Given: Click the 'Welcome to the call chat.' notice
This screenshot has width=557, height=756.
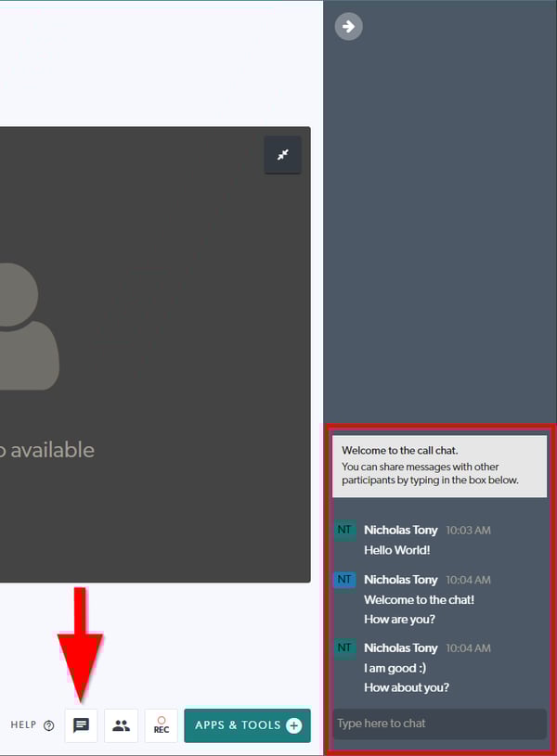Looking at the screenshot, I should (440, 467).
